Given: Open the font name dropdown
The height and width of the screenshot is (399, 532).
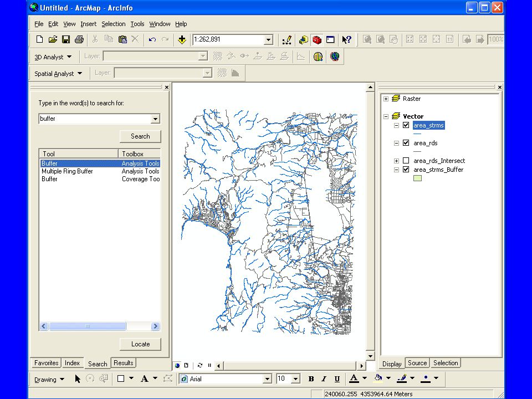Looking at the screenshot, I should [267, 378].
